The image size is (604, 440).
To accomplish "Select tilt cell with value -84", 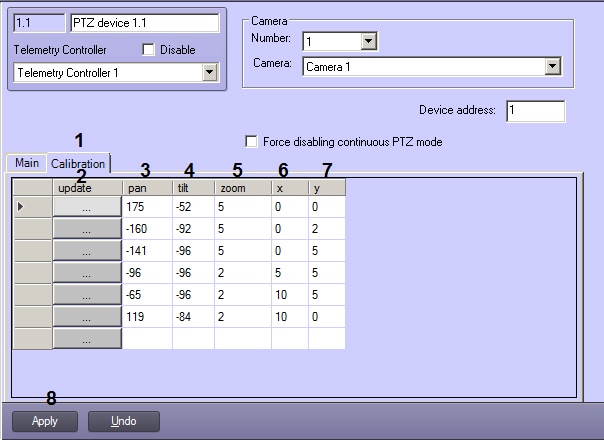I will pos(193,317).
